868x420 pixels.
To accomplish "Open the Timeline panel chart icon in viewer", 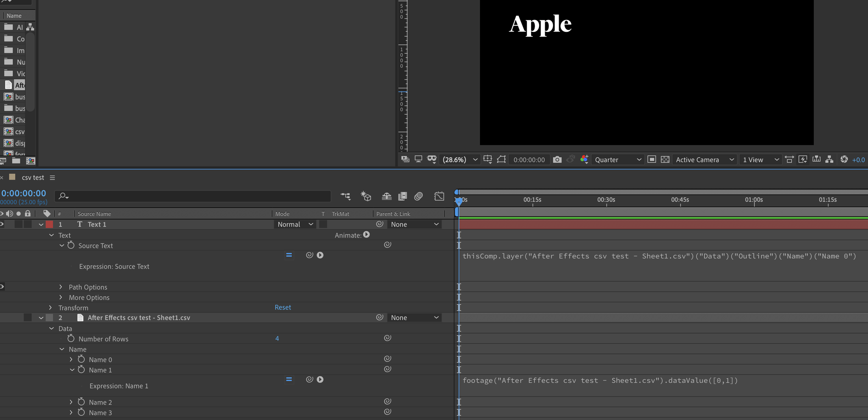I will tap(816, 159).
